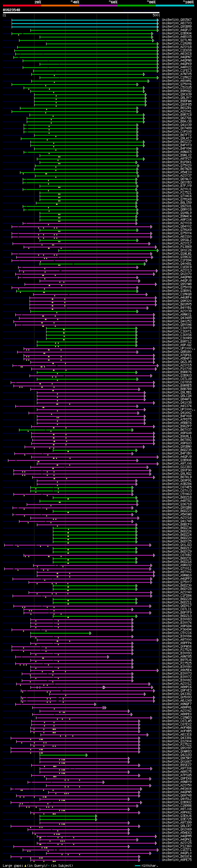197x868 pixels.
Task: Select the UniRef100_A4QPK9 label
Action: click(x=177, y=64)
